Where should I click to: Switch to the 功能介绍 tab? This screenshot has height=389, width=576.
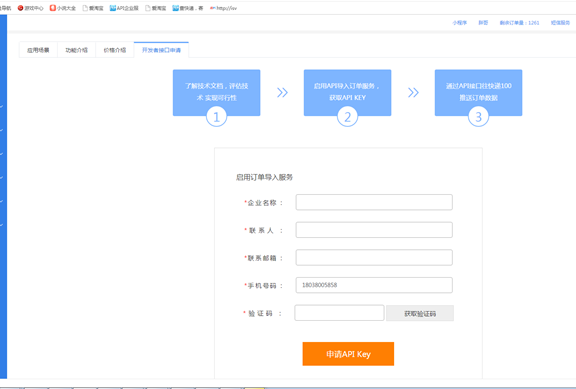point(76,50)
